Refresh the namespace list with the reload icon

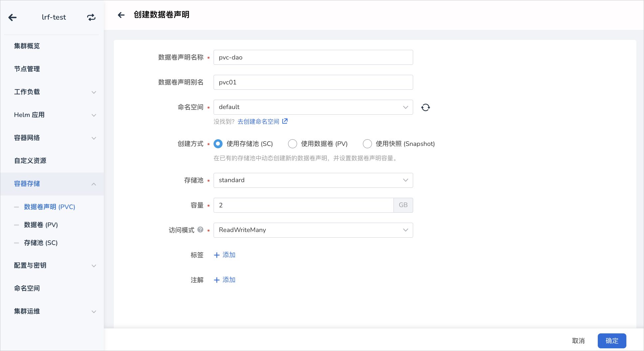(x=425, y=107)
